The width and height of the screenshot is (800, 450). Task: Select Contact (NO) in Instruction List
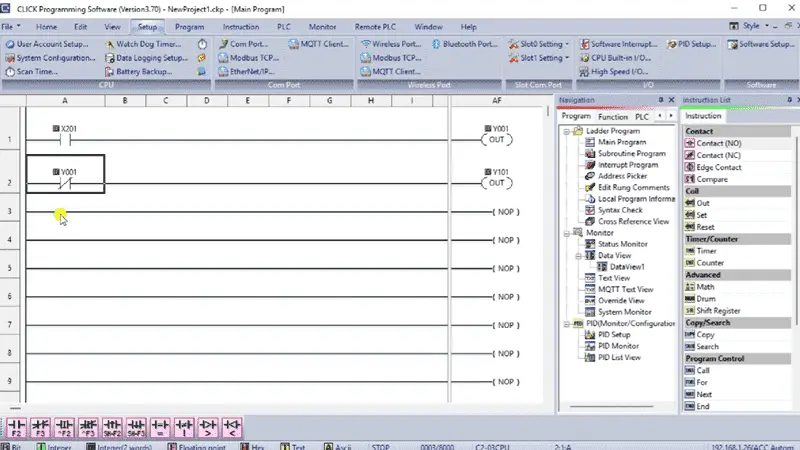click(x=713, y=143)
